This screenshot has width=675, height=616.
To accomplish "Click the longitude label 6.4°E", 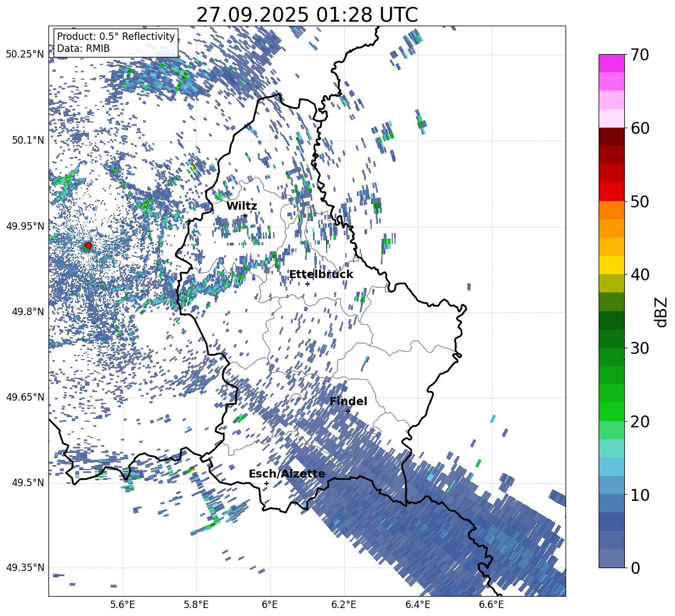I will 417,605.
